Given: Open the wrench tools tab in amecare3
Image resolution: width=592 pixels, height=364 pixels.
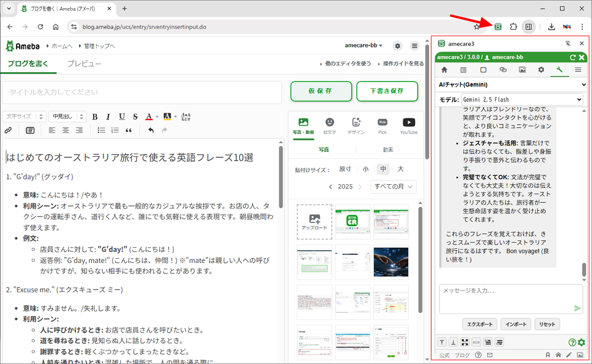Looking at the screenshot, I should (x=559, y=70).
